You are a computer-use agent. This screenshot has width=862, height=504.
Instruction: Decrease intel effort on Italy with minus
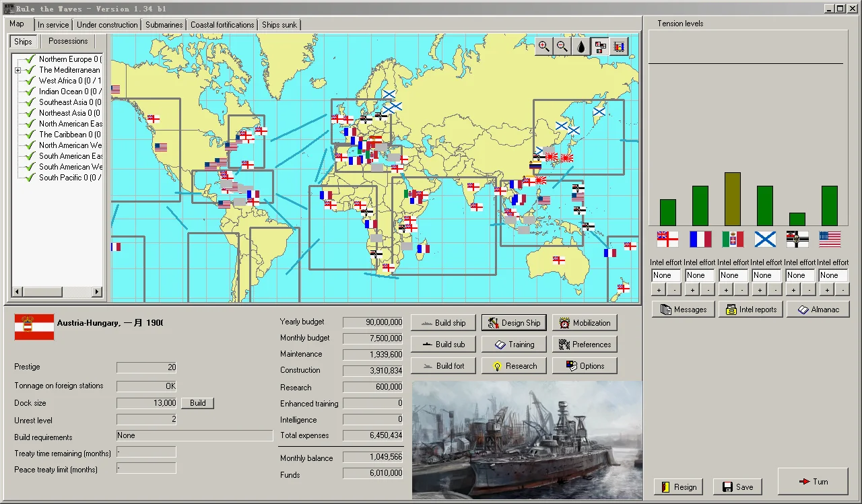741,290
